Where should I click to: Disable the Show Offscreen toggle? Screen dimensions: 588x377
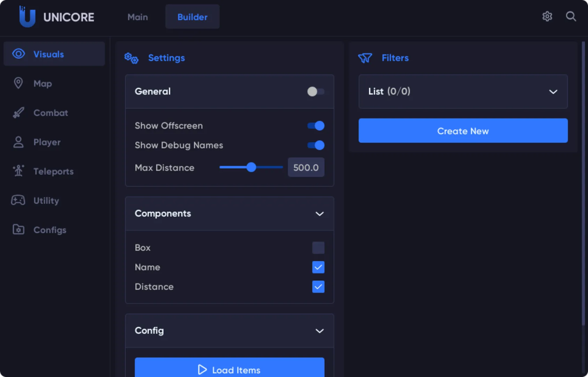[315, 126]
